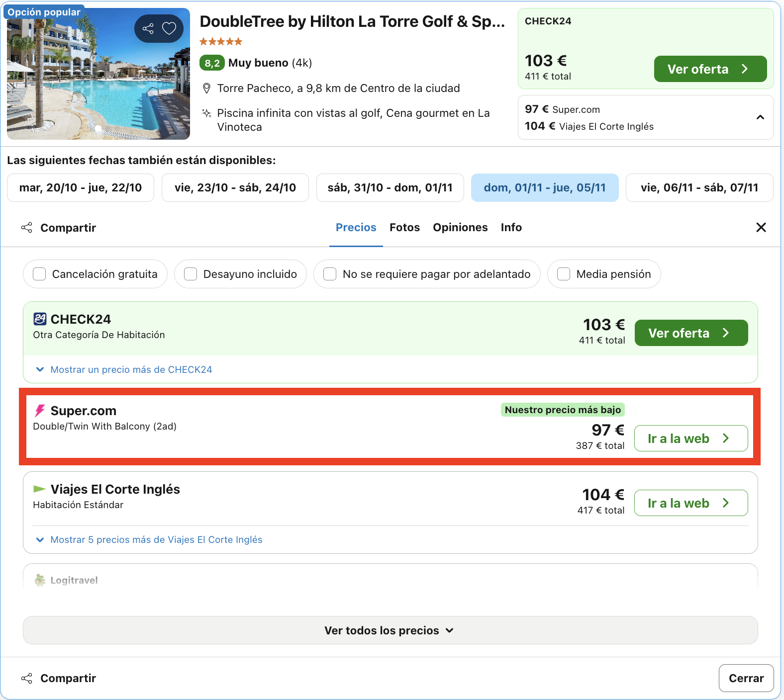Click the 8,2 rating badge

point(212,63)
